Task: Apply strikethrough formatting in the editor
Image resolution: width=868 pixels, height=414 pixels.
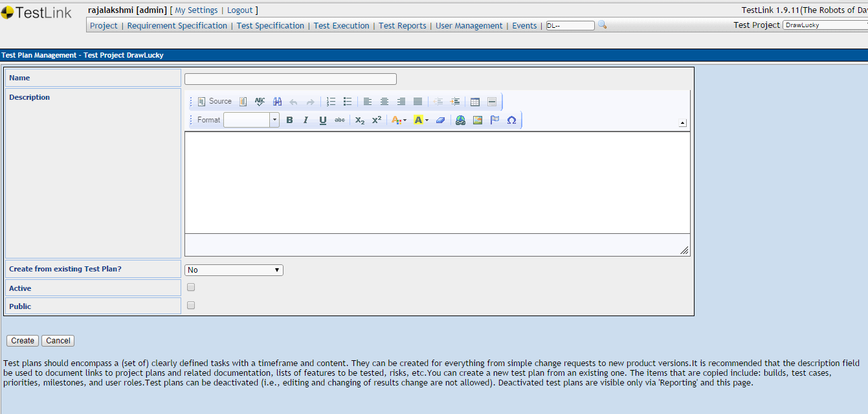Action: coord(339,120)
